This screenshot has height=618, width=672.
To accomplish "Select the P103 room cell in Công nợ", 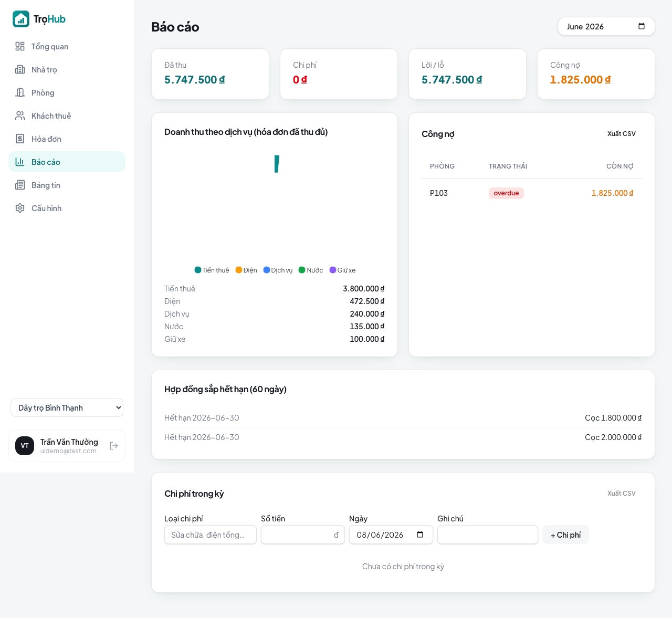I will pos(439,193).
